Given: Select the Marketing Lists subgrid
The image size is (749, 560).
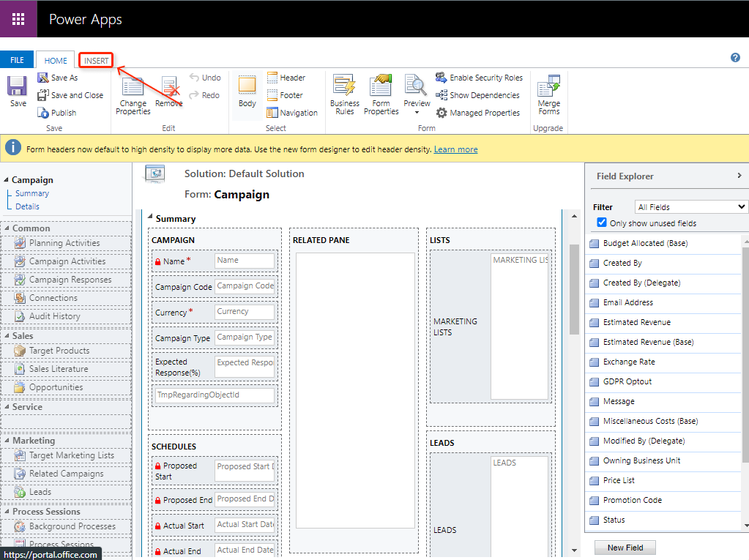Looking at the screenshot, I should 491,326.
